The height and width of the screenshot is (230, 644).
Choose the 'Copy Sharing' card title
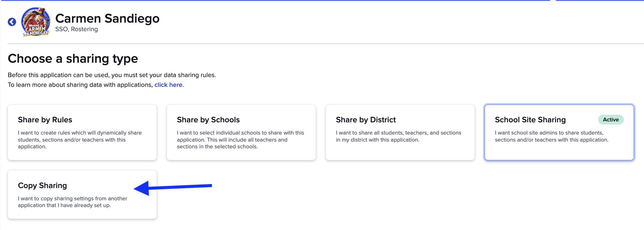pyautogui.click(x=43, y=185)
